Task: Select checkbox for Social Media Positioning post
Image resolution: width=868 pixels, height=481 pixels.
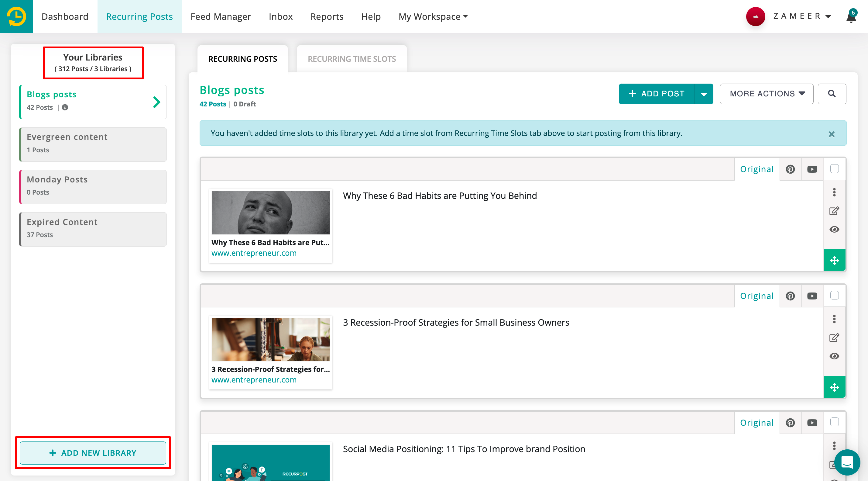Action: click(x=834, y=422)
